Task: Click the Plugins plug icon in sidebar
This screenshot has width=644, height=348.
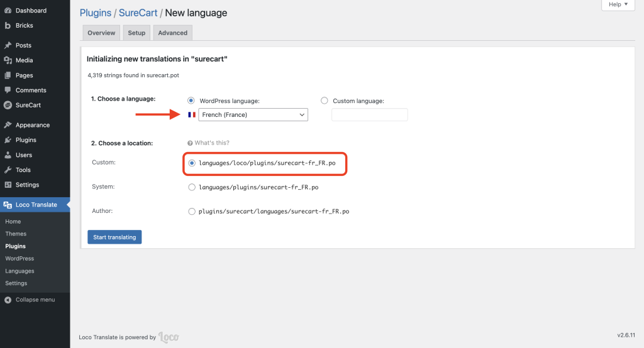Action: pyautogui.click(x=8, y=140)
